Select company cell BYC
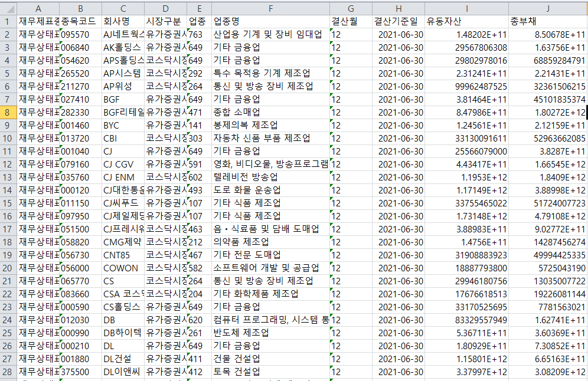Screen dimensions: 588x381 [123, 126]
